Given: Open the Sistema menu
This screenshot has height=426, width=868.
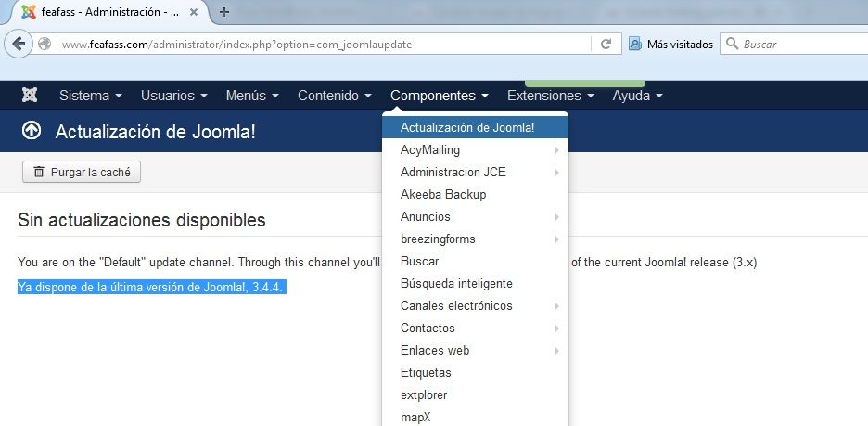Looking at the screenshot, I should [x=90, y=96].
